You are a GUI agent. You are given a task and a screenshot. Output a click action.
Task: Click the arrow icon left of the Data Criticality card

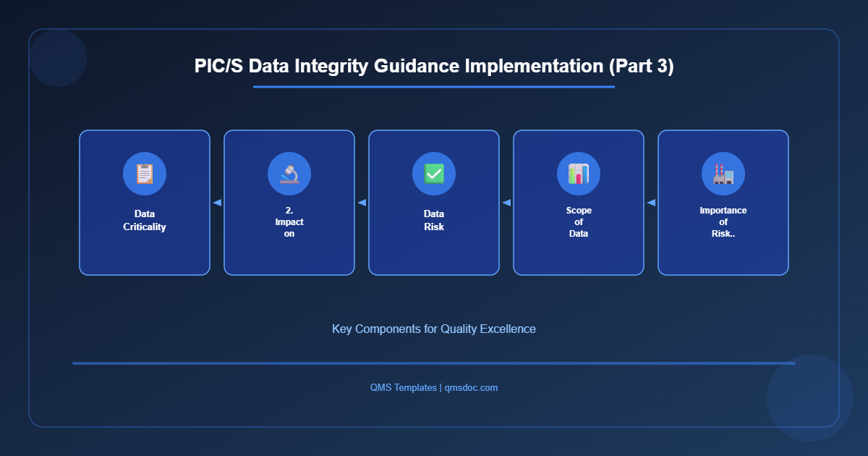pyautogui.click(x=217, y=203)
